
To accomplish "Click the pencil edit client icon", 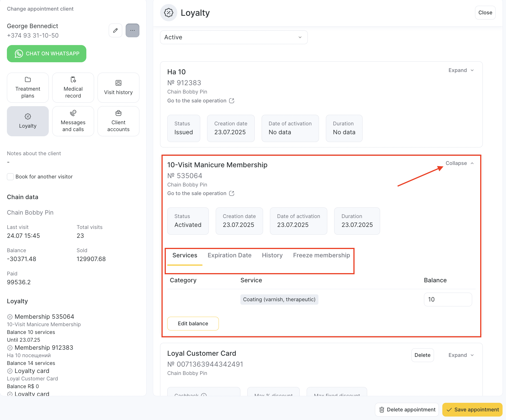I will point(115,30).
